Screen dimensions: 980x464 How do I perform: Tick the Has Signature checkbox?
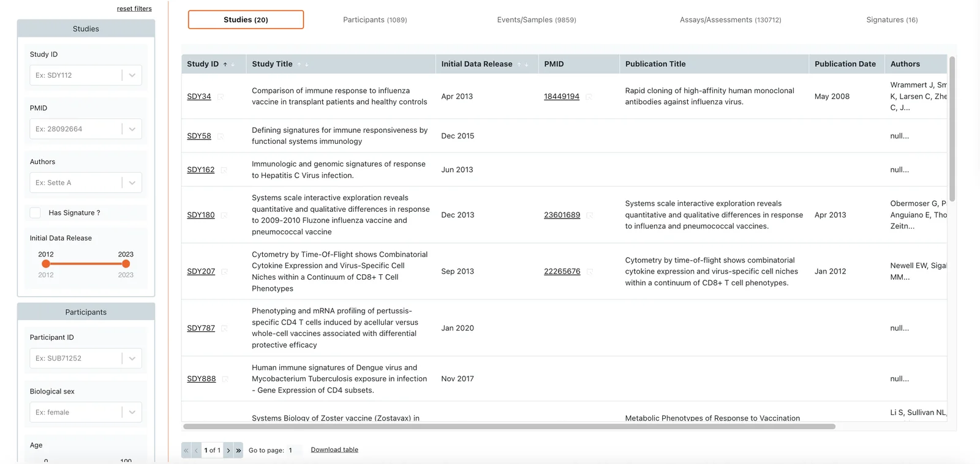[x=36, y=213]
